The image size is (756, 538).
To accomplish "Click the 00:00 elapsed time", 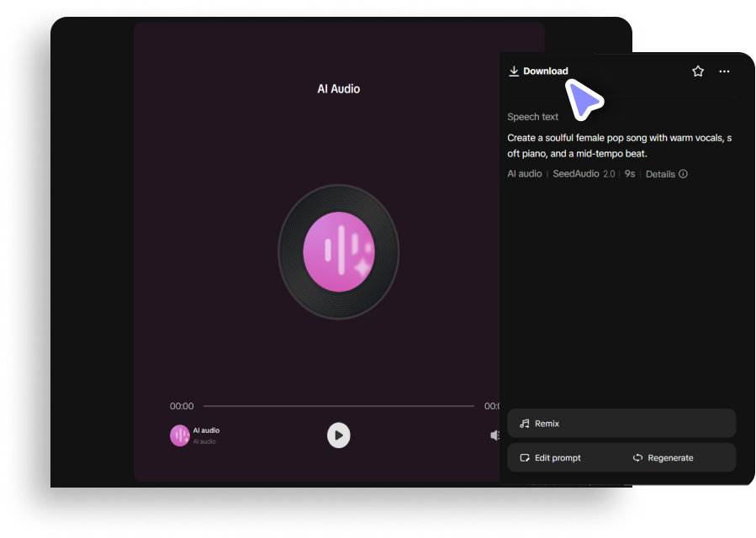I will pyautogui.click(x=182, y=406).
